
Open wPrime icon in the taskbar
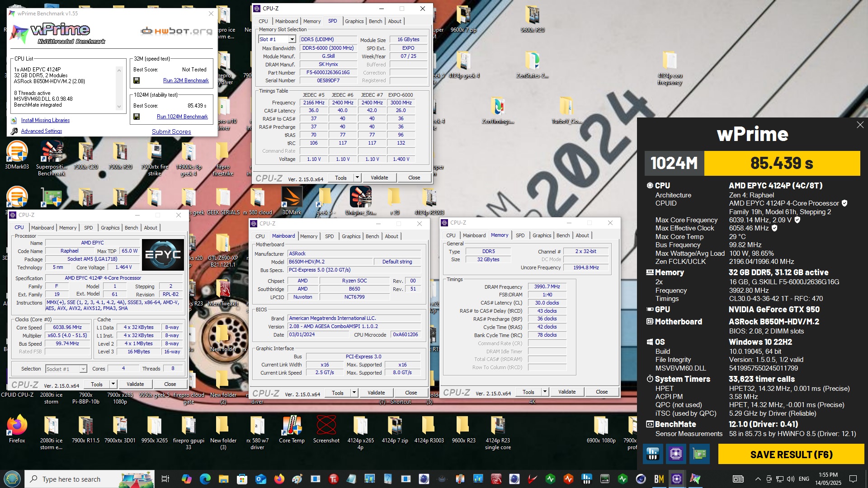pos(695,479)
